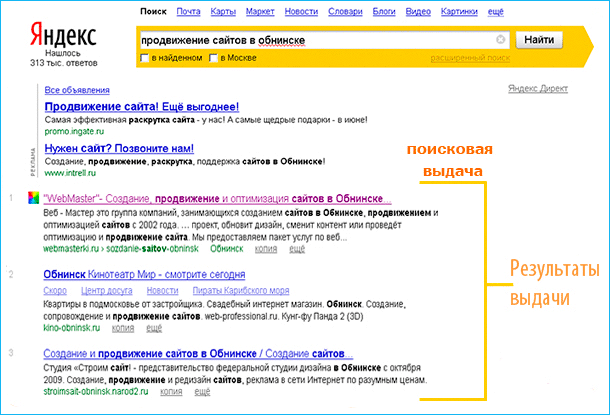
Task: Click the webmasterki.ru result URL
Action: pos(121,249)
